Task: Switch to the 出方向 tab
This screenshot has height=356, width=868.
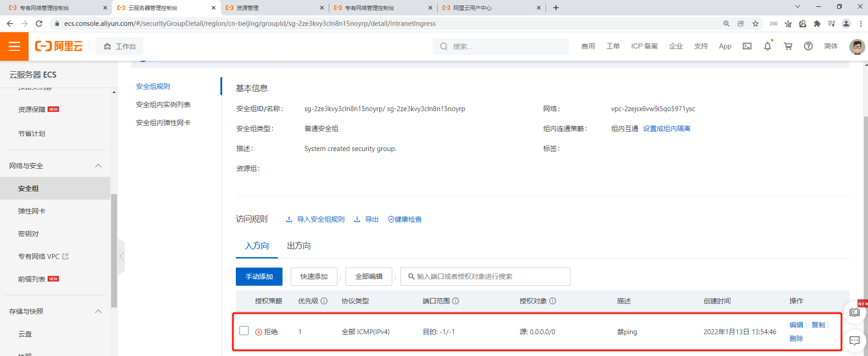Action: [x=299, y=246]
